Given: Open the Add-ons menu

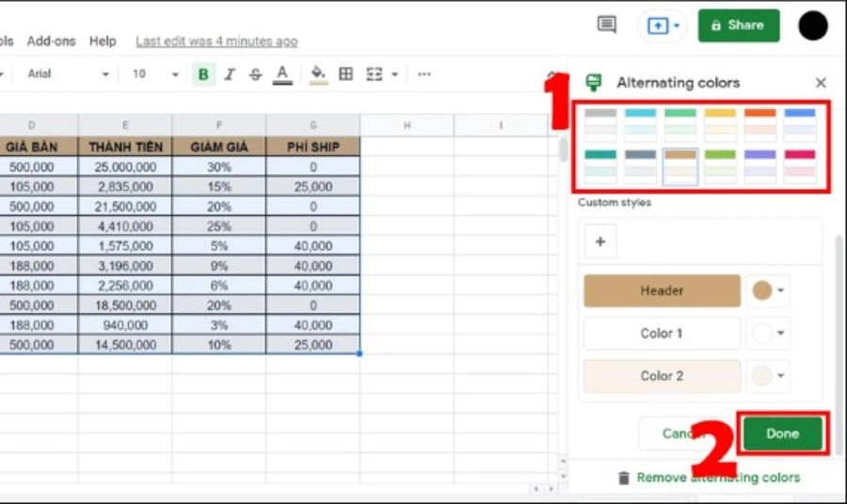Looking at the screenshot, I should coord(52,41).
